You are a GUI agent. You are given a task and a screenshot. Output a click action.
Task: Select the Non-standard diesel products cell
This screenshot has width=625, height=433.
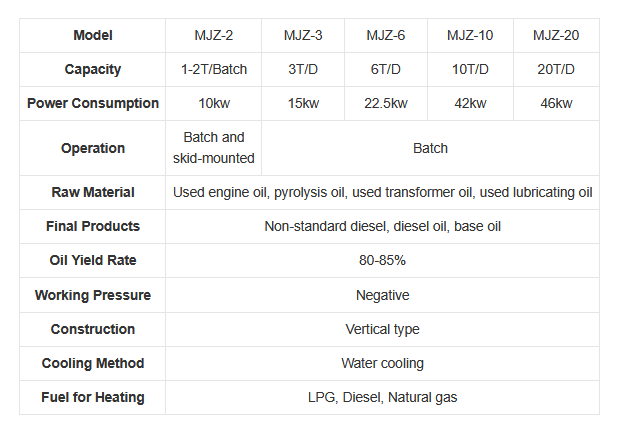(x=383, y=226)
